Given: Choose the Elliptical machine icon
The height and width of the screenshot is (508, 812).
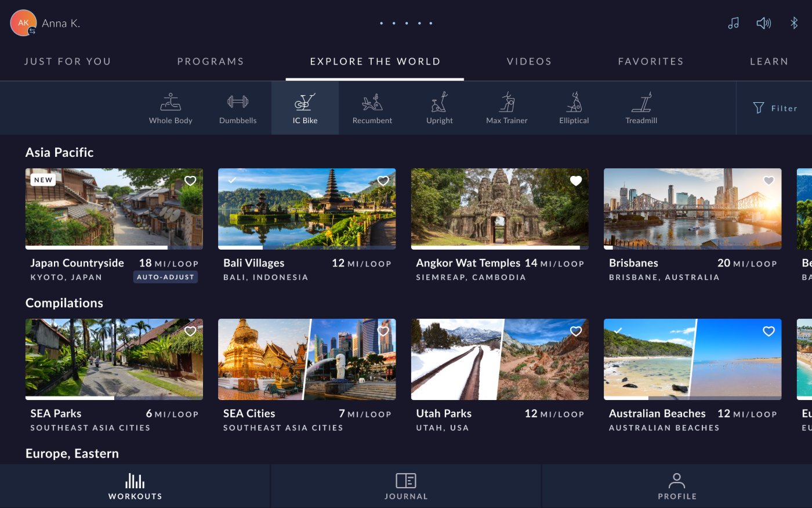Looking at the screenshot, I should (574, 102).
